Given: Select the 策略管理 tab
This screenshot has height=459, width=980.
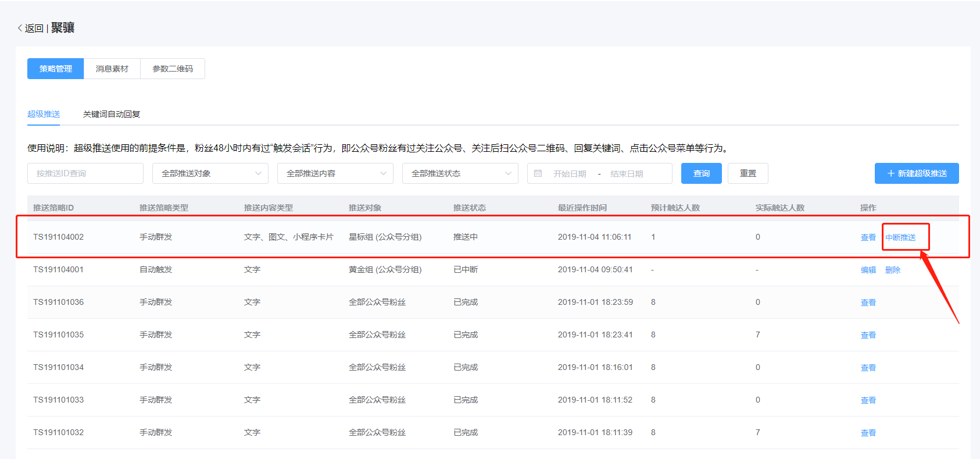Looking at the screenshot, I should 56,69.
